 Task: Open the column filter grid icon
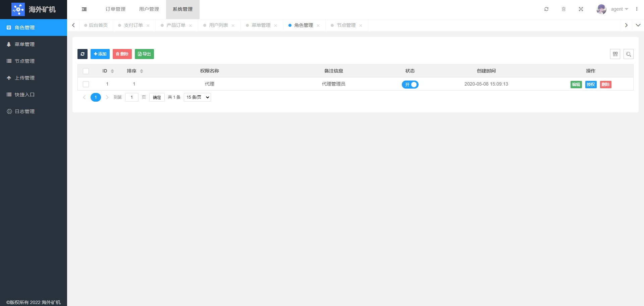pos(615,54)
